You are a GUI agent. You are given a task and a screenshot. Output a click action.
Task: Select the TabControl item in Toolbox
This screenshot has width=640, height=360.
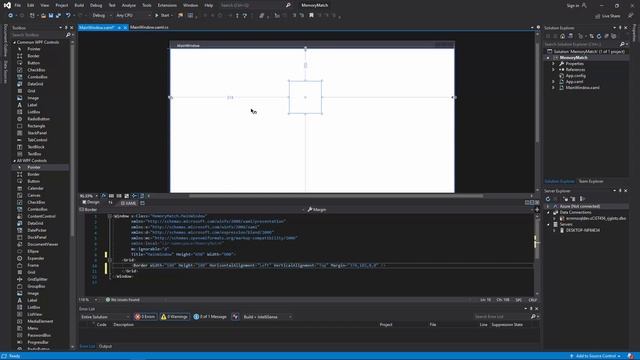37,140
